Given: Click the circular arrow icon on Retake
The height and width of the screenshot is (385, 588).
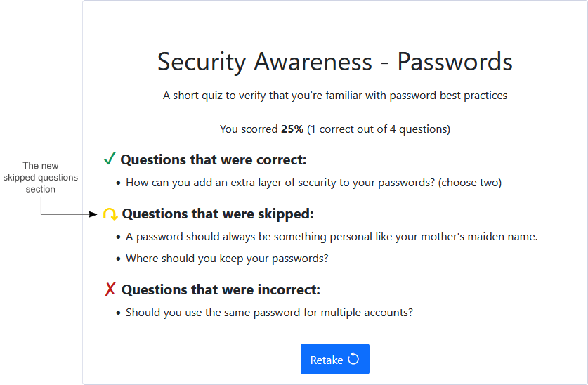Looking at the screenshot, I should pyautogui.click(x=353, y=359).
